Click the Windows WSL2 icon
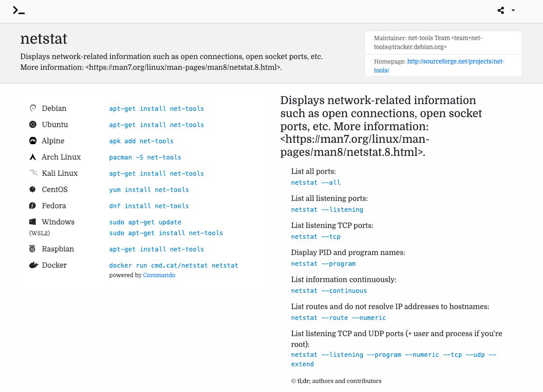This screenshot has height=392, width=543. 32,222
